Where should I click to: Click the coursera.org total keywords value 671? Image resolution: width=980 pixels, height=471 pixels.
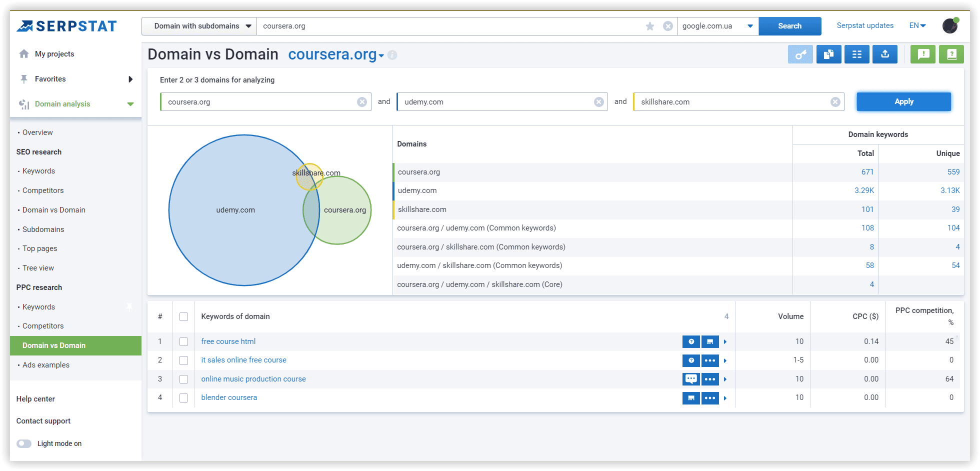click(x=867, y=172)
